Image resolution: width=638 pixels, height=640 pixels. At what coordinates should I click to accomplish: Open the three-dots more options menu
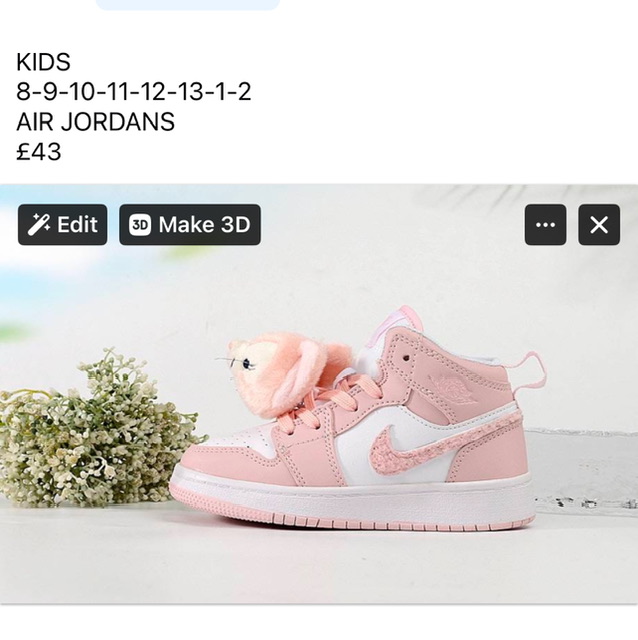(545, 225)
